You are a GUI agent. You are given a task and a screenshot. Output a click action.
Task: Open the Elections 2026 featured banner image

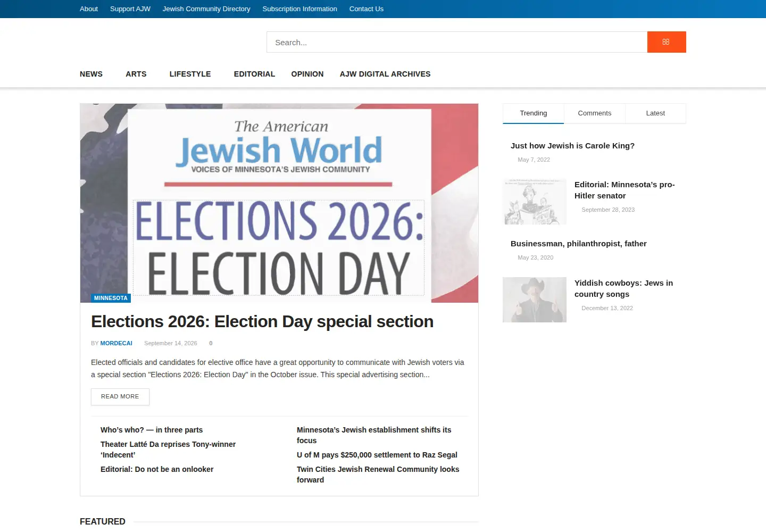[x=279, y=203]
